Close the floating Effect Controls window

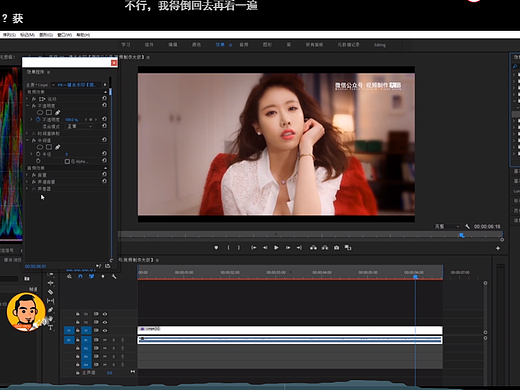(114, 63)
